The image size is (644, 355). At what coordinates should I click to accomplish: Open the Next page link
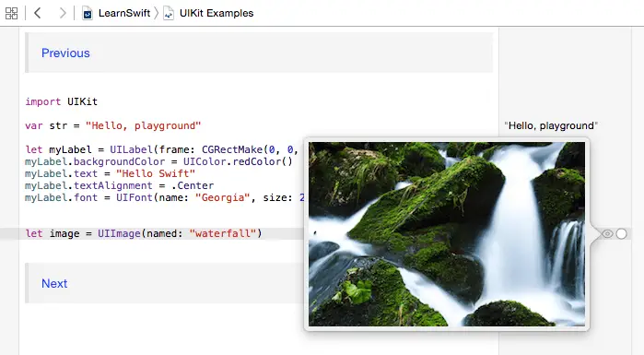[x=54, y=283]
